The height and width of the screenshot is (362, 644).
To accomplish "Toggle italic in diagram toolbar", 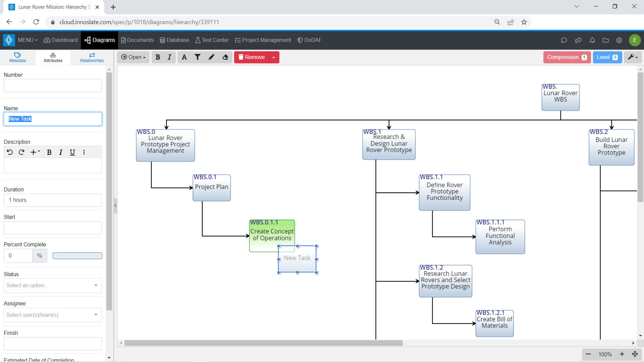I will tap(169, 57).
